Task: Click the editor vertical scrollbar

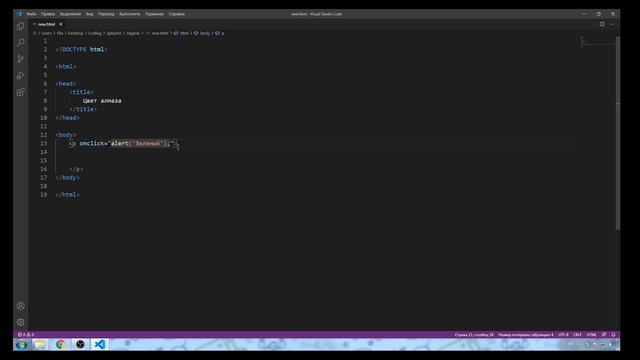Action: 618,133
